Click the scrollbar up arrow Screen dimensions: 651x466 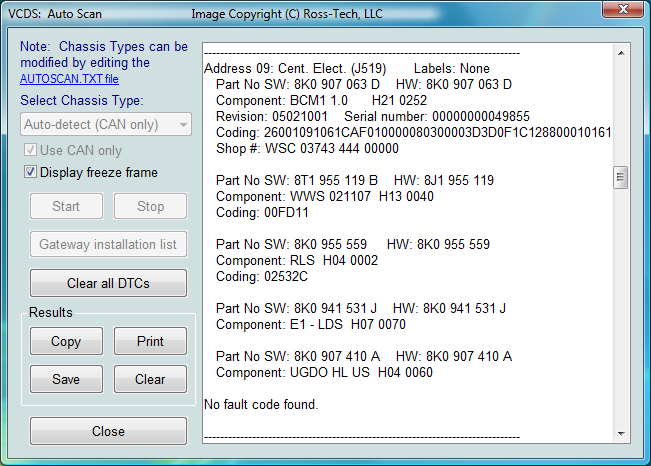click(621, 53)
